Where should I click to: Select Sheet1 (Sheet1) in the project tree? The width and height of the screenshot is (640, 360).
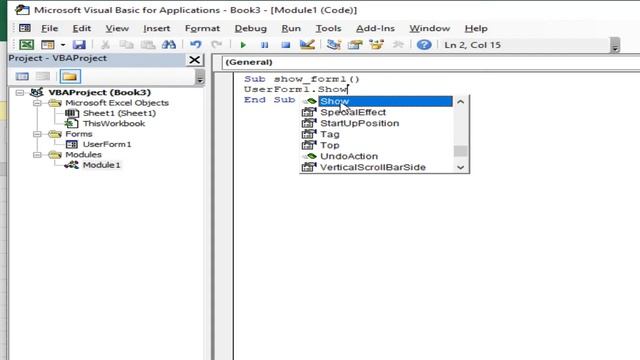coord(119,113)
